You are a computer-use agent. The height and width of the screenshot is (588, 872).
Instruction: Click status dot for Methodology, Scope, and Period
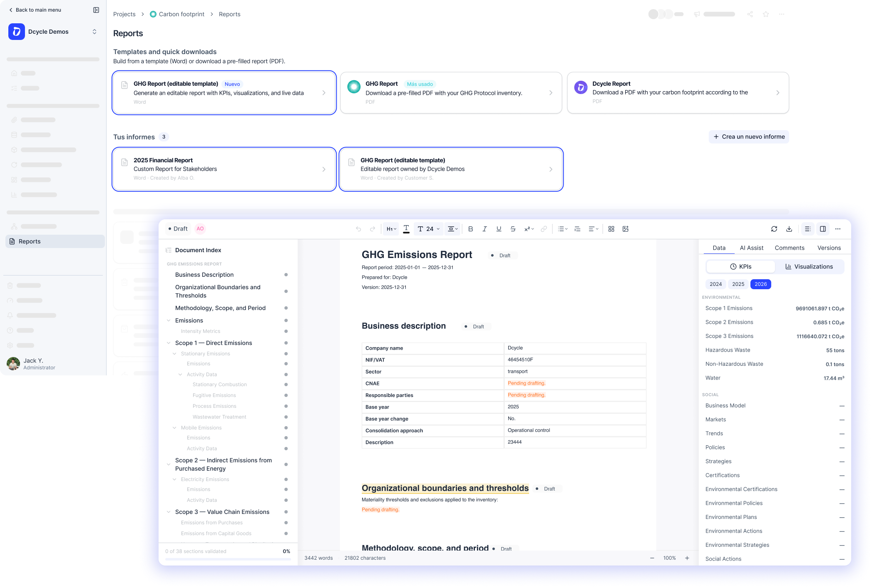(286, 308)
